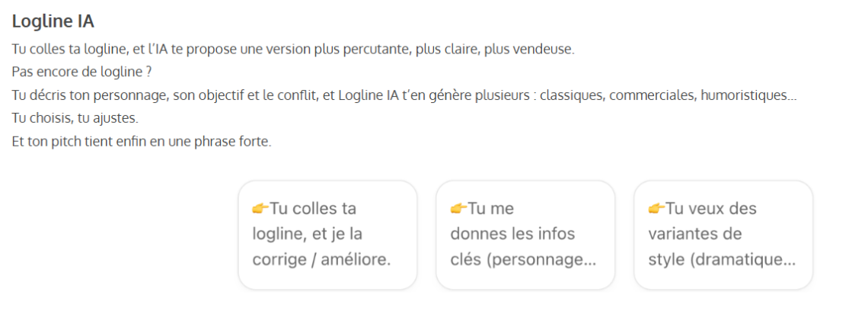Click 'donnes les infos' text in middle card
Image resolution: width=868 pixels, height=324 pixels.
(x=512, y=233)
